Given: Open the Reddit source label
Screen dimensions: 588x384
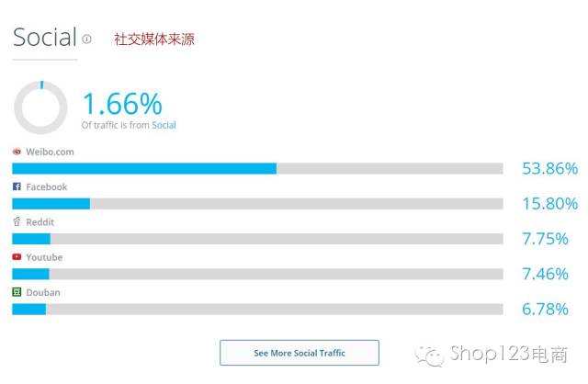Looking at the screenshot, I should pos(40,222).
